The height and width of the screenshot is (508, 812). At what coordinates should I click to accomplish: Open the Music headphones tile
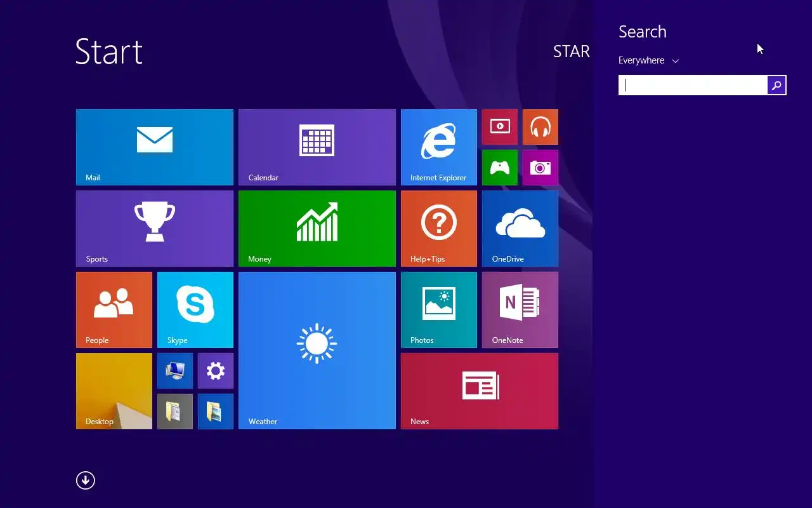540,127
